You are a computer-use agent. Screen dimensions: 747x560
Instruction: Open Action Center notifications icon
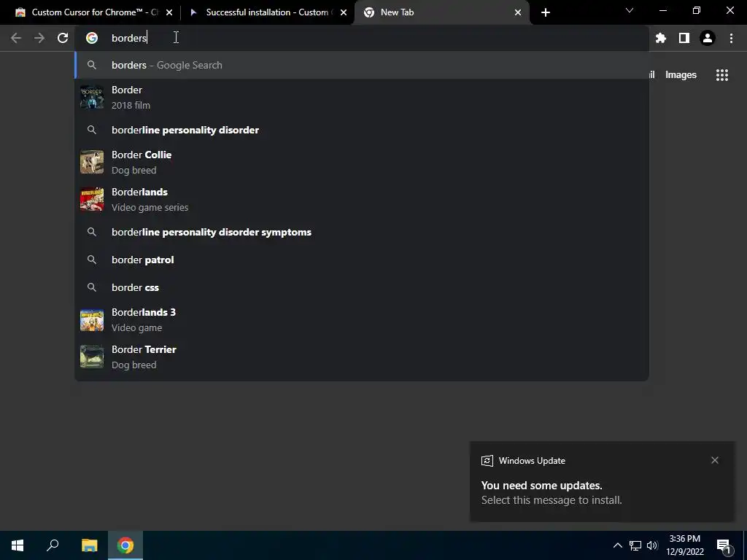click(x=724, y=545)
